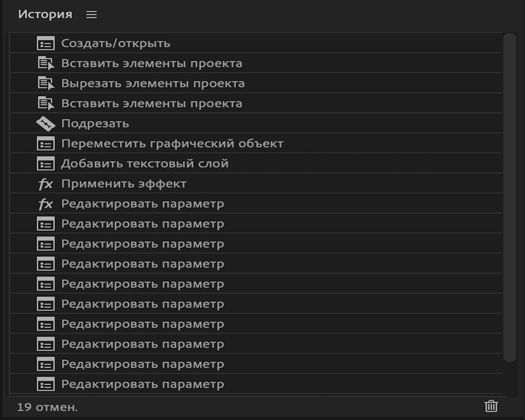Image resolution: width=525 pixels, height=420 pixels.
Task: Click the fx icon beside Применить эффект
Action: click(x=46, y=183)
